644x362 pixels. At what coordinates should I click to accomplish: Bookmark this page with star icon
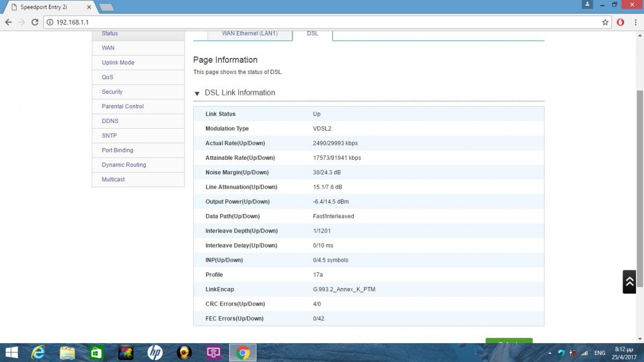(605, 22)
